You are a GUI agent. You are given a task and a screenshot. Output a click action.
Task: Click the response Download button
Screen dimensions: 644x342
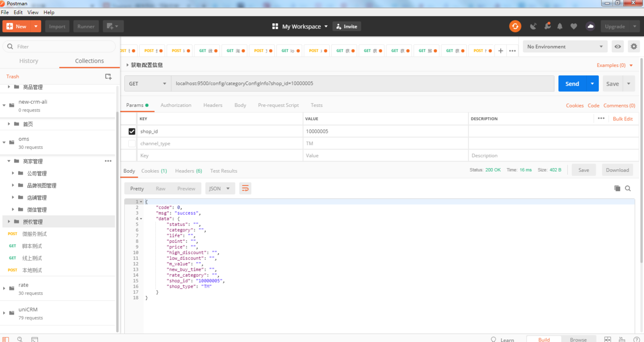coord(617,170)
